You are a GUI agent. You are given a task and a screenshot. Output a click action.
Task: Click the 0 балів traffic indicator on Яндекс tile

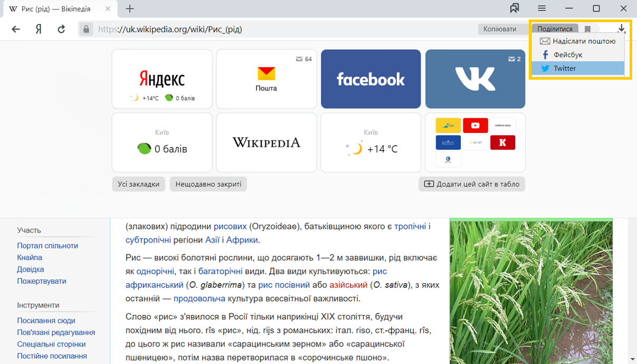tap(180, 98)
